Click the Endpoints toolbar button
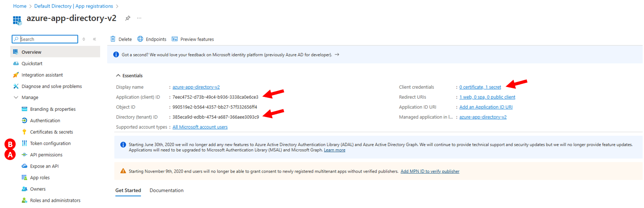The height and width of the screenshot is (208, 644). point(152,39)
